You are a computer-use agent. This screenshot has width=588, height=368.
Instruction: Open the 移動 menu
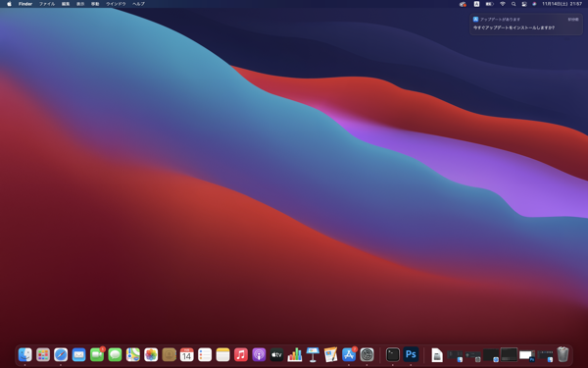pyautogui.click(x=95, y=4)
